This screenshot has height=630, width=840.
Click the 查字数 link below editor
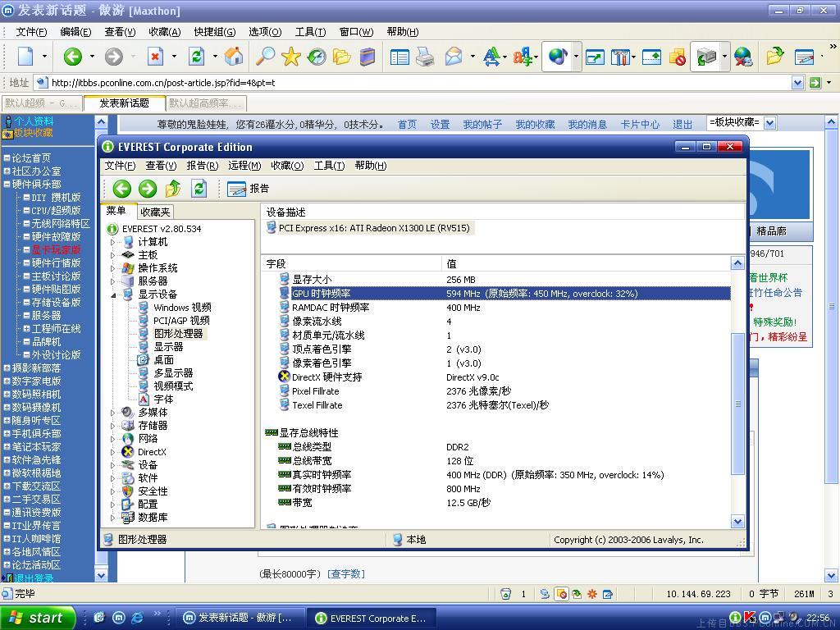[x=346, y=574]
